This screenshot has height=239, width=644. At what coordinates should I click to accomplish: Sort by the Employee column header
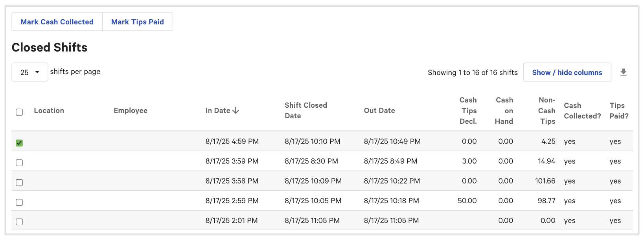pyautogui.click(x=130, y=110)
